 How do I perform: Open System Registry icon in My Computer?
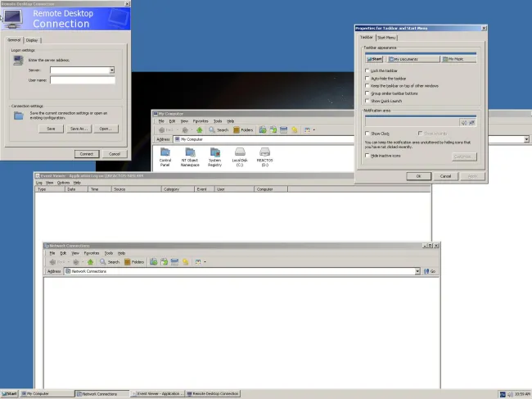[x=214, y=156]
